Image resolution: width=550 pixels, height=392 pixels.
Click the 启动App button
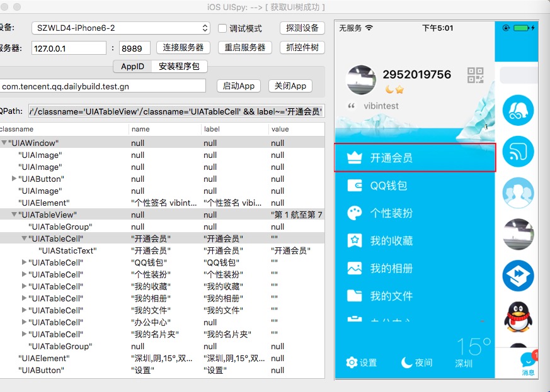pyautogui.click(x=239, y=86)
